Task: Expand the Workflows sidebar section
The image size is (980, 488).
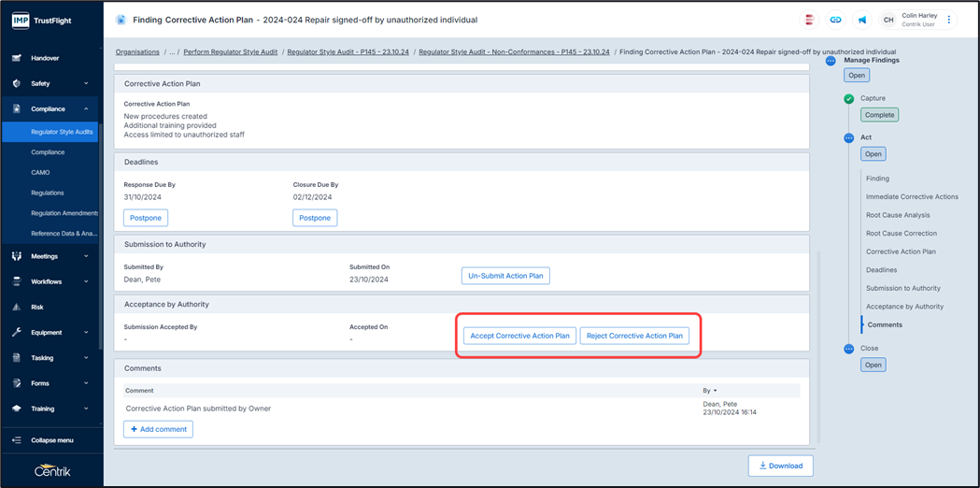Action: [x=86, y=281]
